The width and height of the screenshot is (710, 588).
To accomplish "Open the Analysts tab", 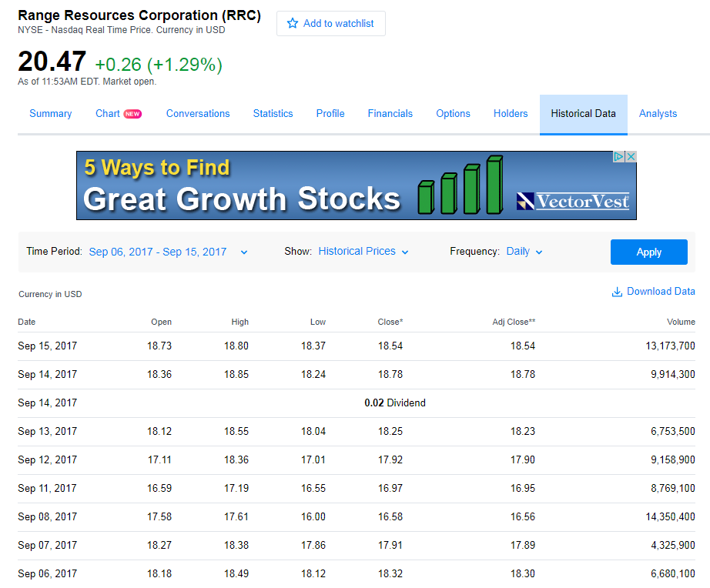I will coord(658,114).
